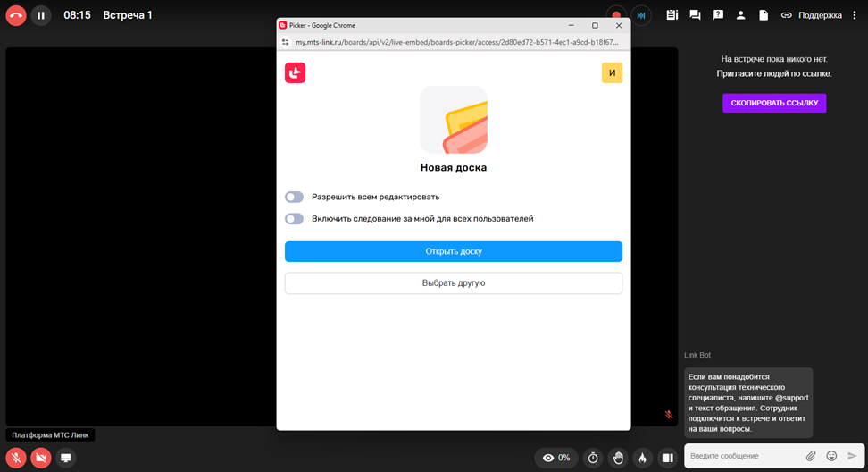Close the Picker Chrome window
Screen dimensions: 868x472
(619, 26)
